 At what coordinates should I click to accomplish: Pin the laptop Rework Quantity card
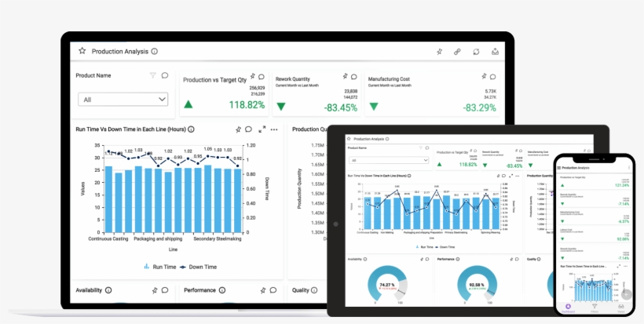click(346, 76)
